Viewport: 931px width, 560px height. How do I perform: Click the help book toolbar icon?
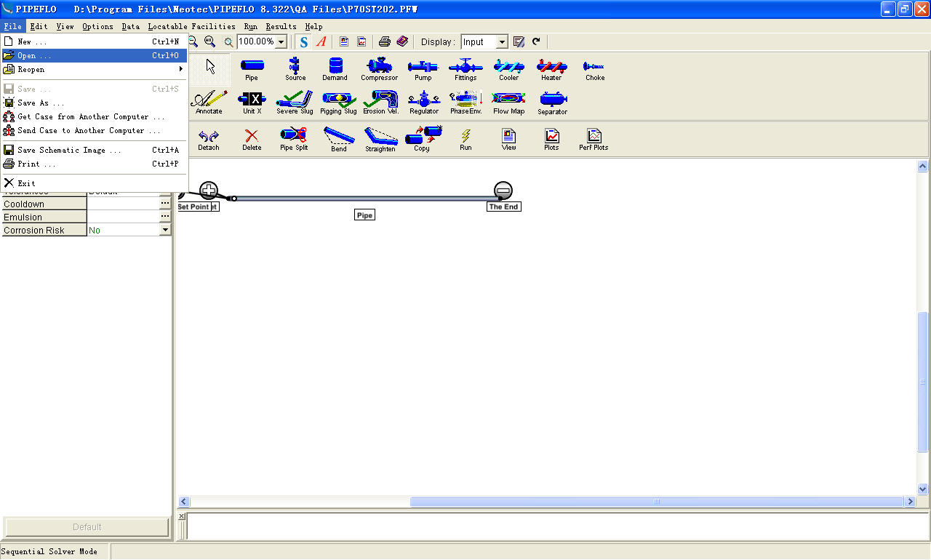402,42
